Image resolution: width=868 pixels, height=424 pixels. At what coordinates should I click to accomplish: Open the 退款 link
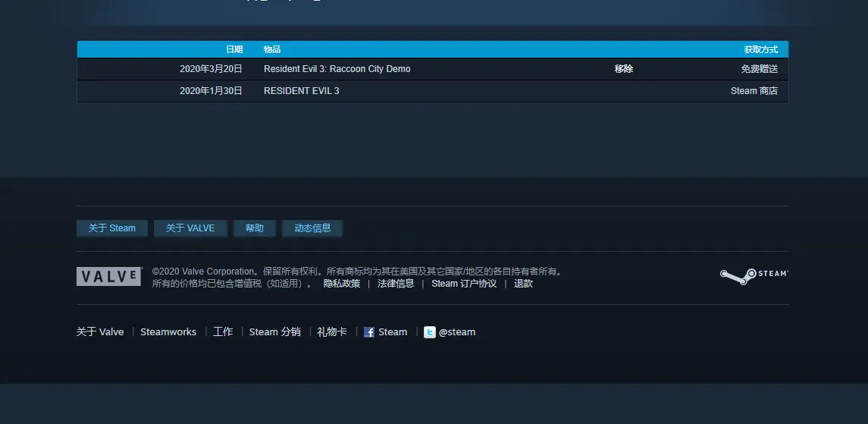pyautogui.click(x=523, y=284)
